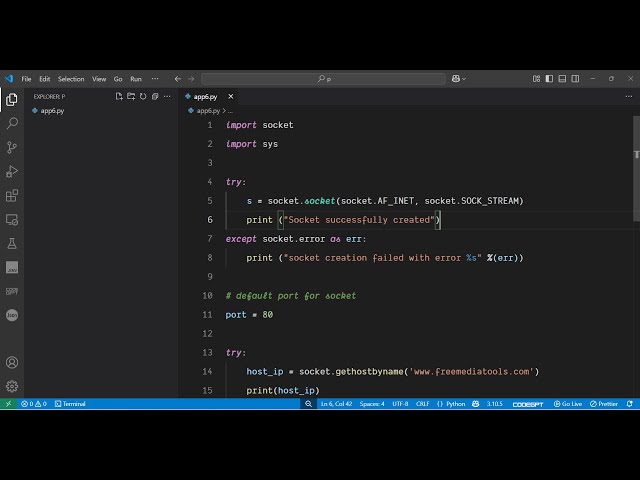Image resolution: width=640 pixels, height=480 pixels.
Task: Open the Explorer view in activity bar
Action: [12, 99]
